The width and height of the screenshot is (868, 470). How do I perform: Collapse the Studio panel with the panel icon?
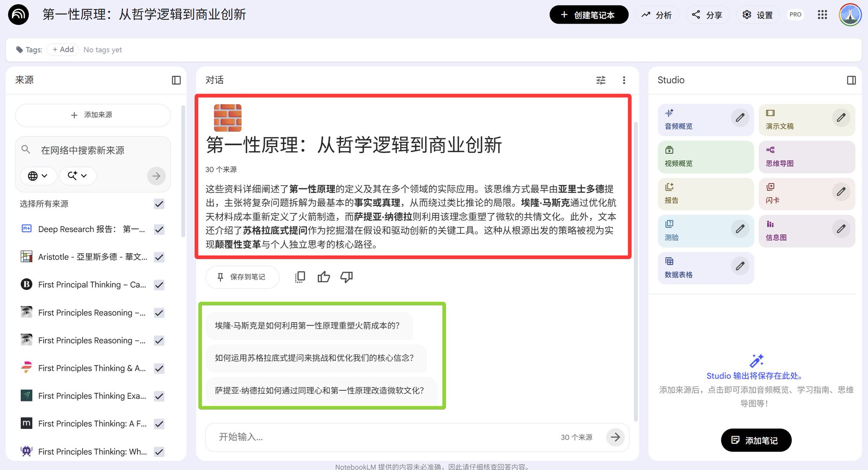(851, 80)
